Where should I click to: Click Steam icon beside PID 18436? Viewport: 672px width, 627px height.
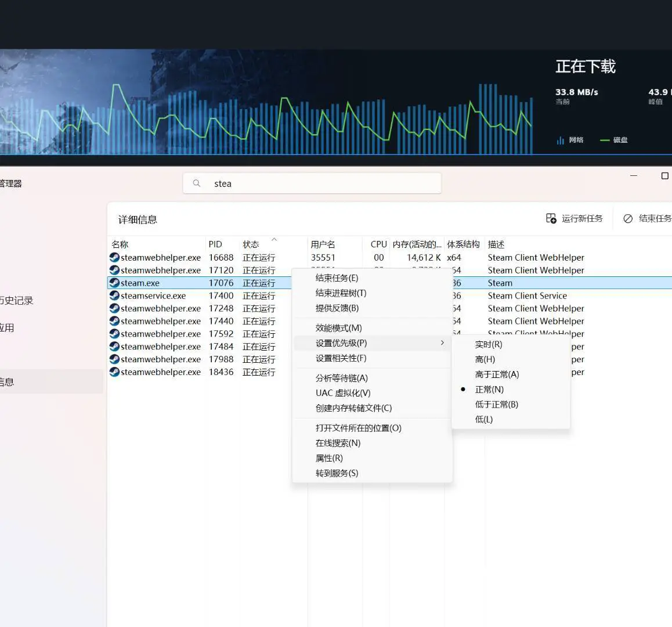pyautogui.click(x=114, y=372)
